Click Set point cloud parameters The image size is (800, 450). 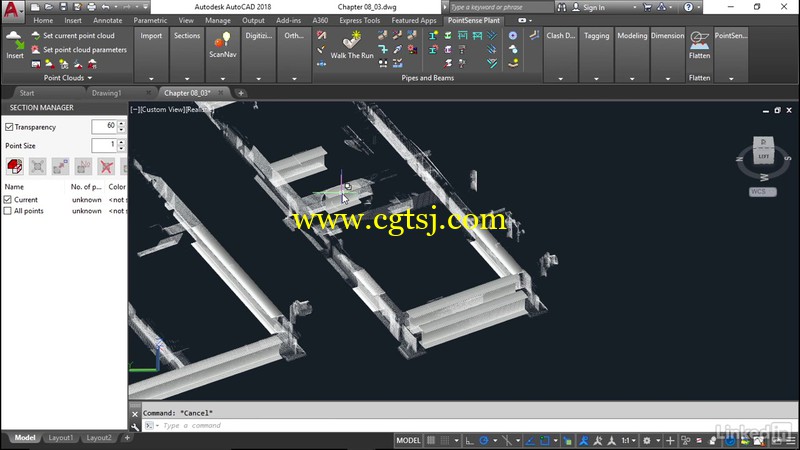[x=79, y=50]
